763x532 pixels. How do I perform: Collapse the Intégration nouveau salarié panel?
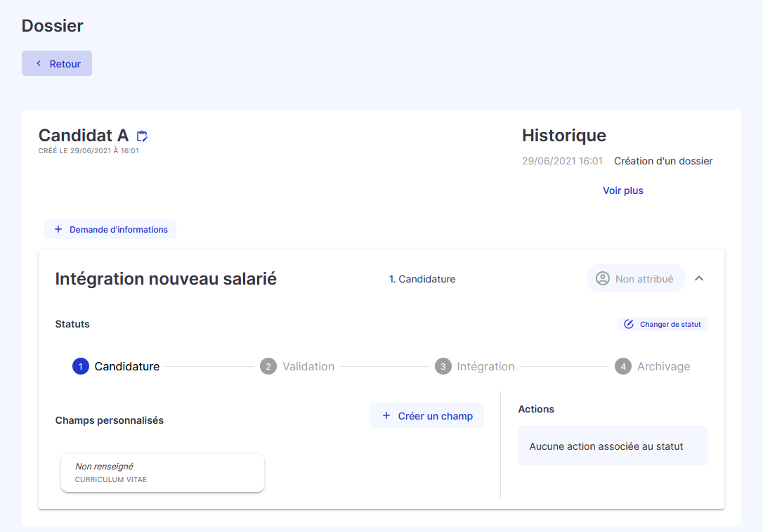coord(699,278)
